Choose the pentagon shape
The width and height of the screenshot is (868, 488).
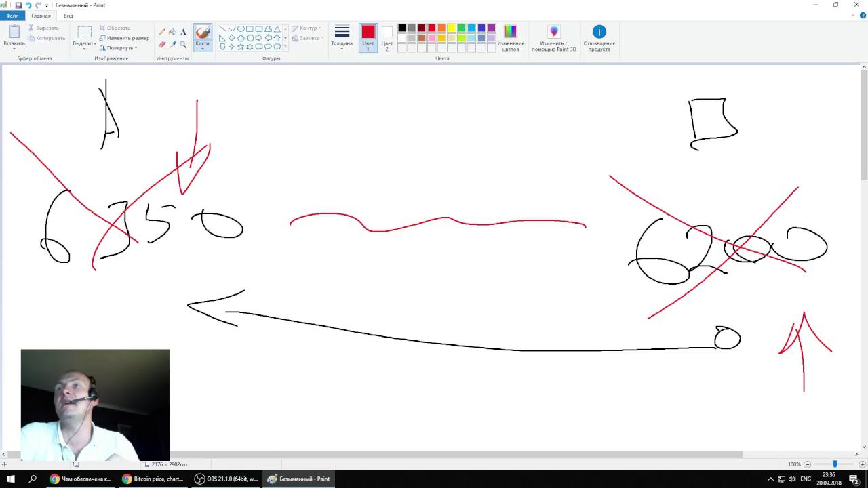click(x=241, y=38)
